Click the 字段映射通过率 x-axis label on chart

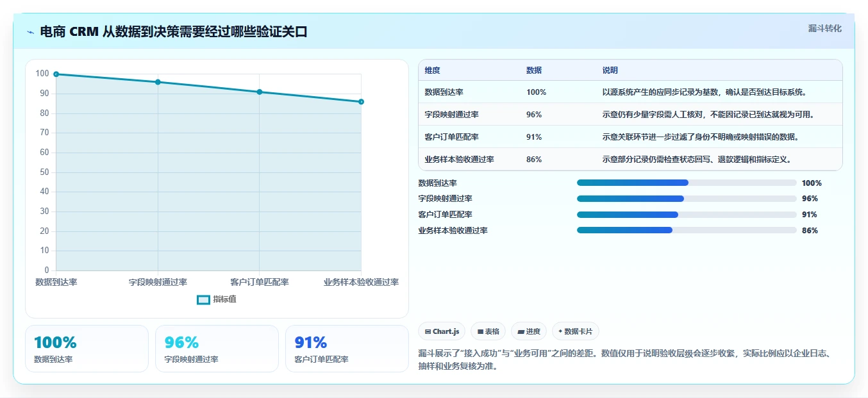[x=158, y=282]
